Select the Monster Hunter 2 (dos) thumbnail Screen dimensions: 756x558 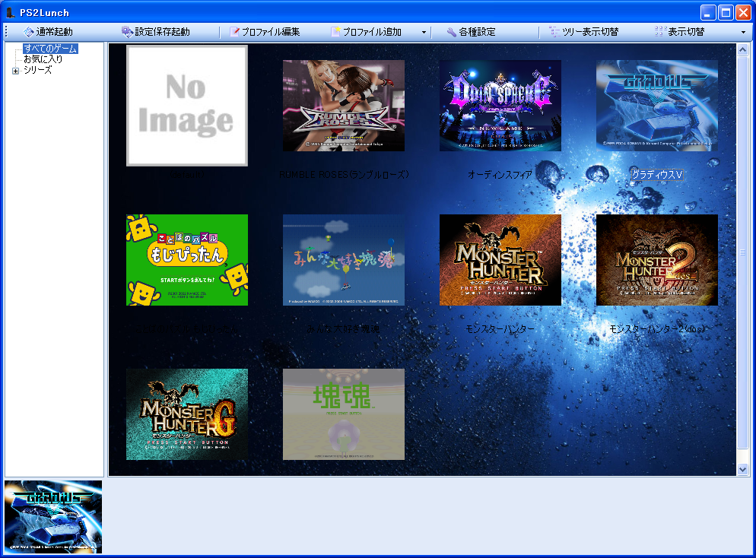[x=657, y=260]
